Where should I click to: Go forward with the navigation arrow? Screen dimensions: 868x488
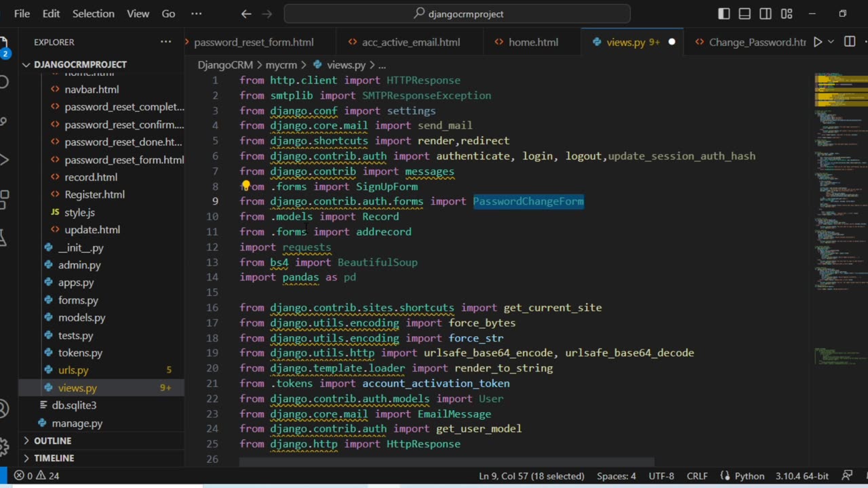(267, 14)
